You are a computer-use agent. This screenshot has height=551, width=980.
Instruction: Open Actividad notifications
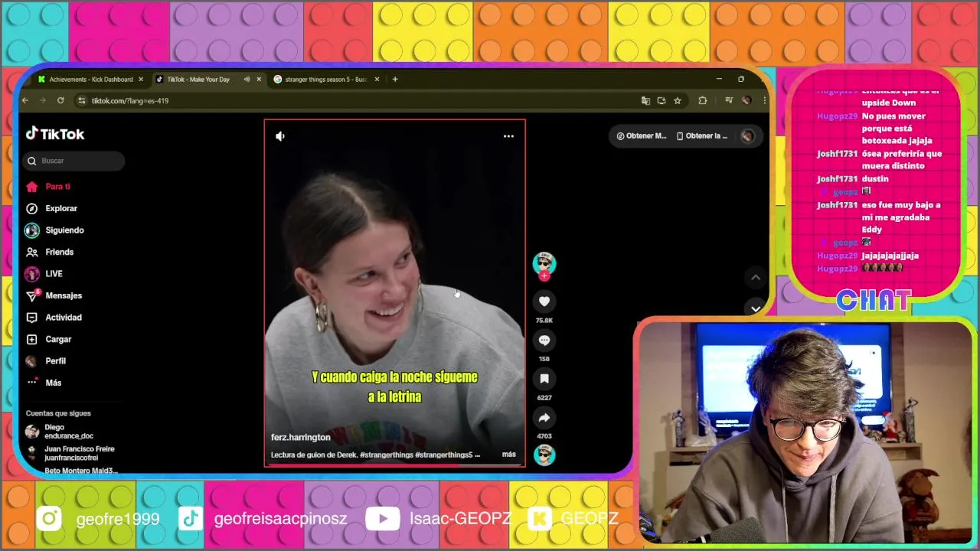click(x=53, y=318)
